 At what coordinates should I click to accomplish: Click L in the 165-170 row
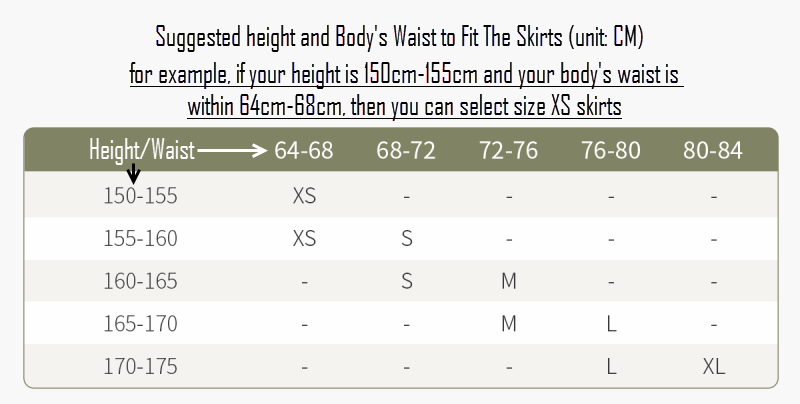pos(611,323)
